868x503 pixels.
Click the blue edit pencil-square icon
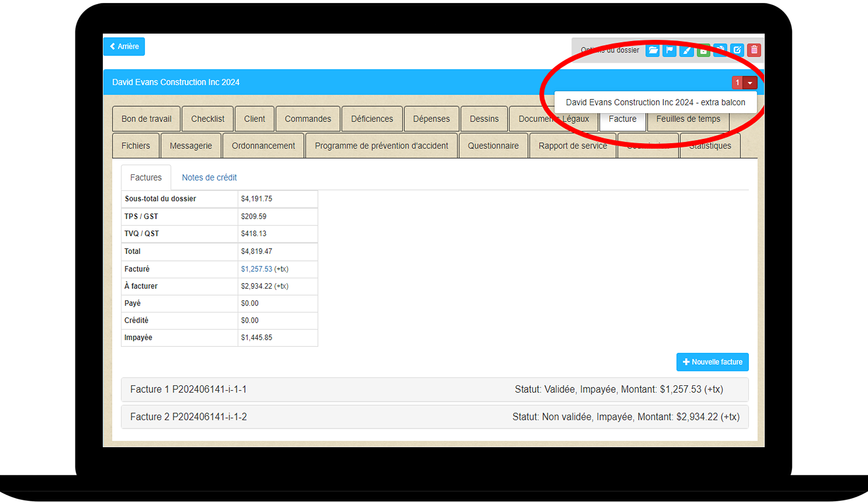[737, 50]
